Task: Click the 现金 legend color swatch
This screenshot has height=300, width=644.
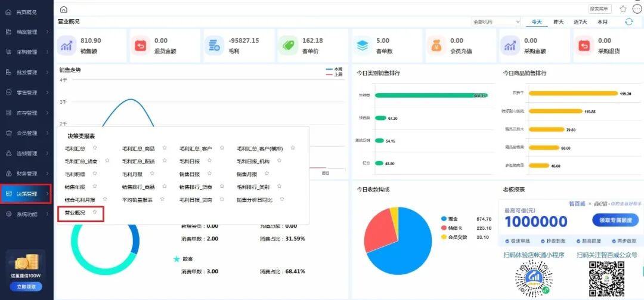Action: (444, 219)
